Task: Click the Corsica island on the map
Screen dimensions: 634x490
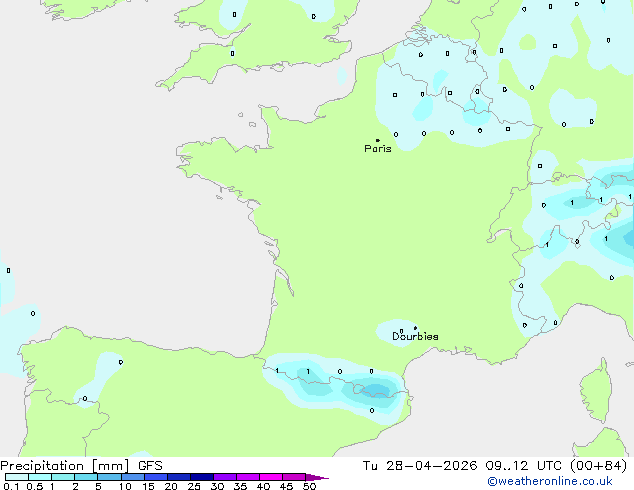Action: [596, 390]
